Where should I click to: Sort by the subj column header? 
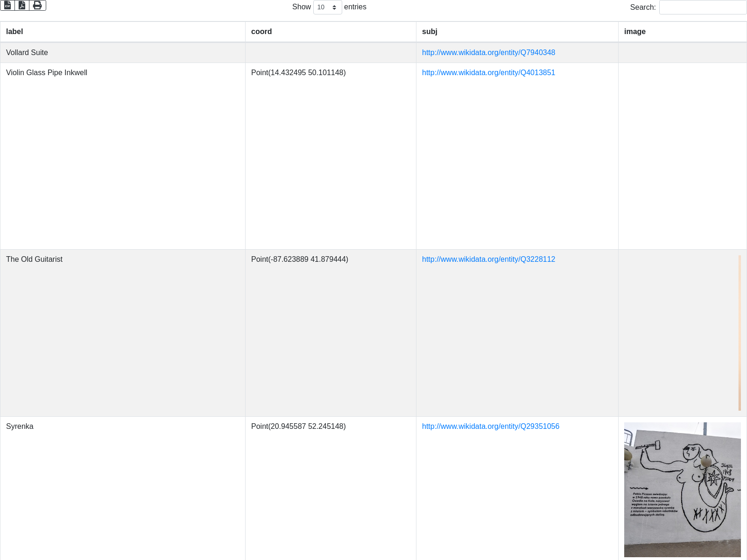430,32
